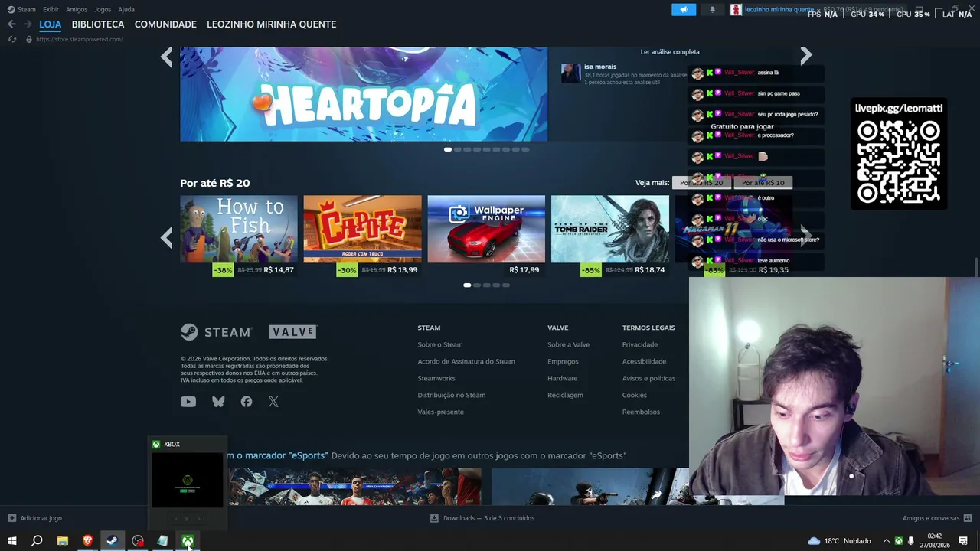Open the Hardware footer link
Image resolution: width=980 pixels, height=551 pixels.
coord(563,378)
